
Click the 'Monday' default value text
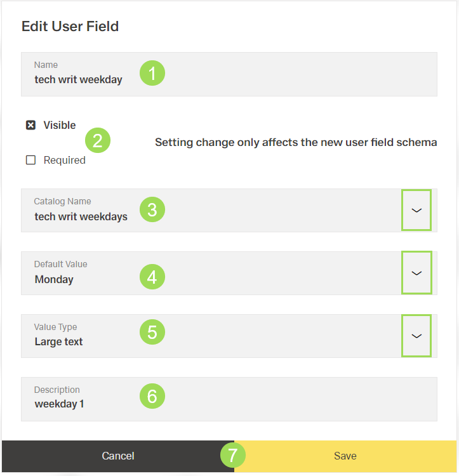(x=54, y=279)
